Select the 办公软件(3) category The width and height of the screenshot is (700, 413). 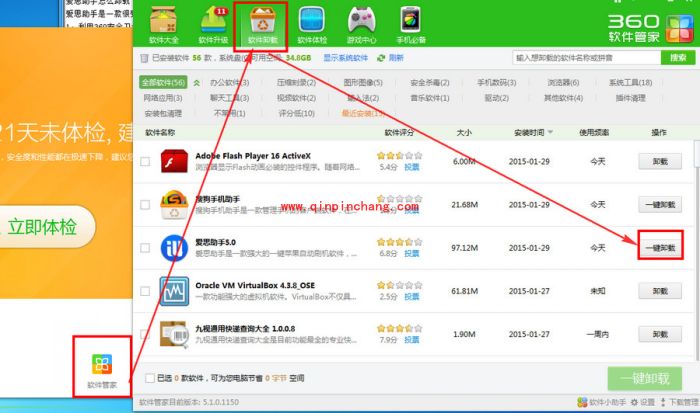pyautogui.click(x=229, y=83)
